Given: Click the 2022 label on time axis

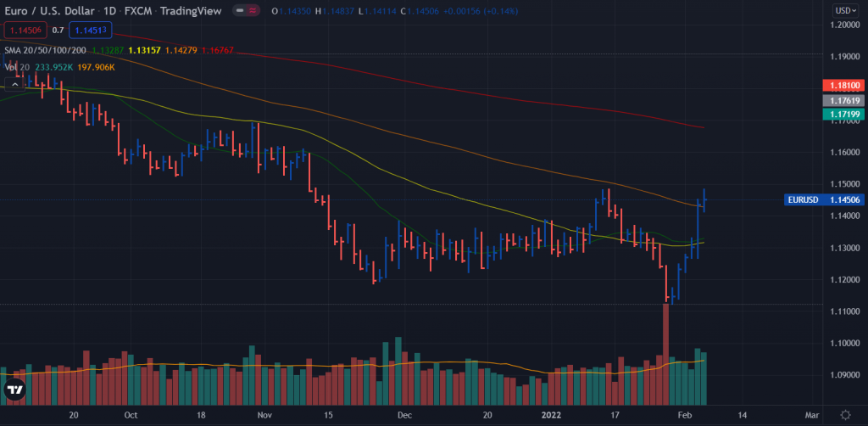Looking at the screenshot, I should (550, 414).
